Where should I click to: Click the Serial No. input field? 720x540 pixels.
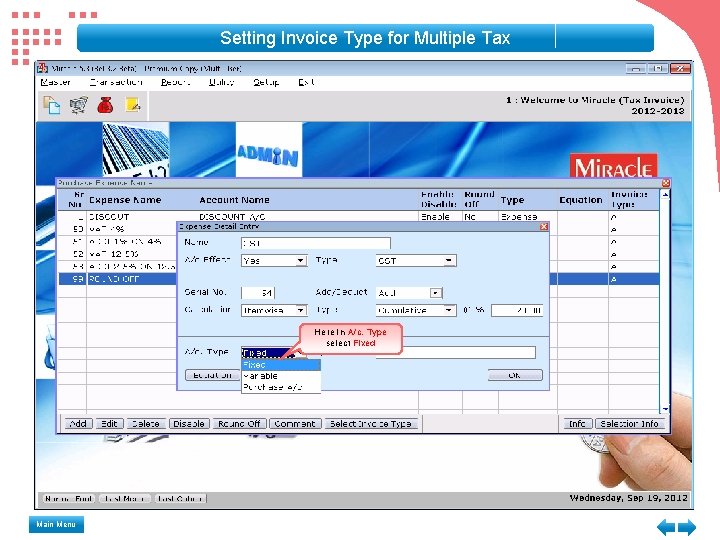click(258, 293)
